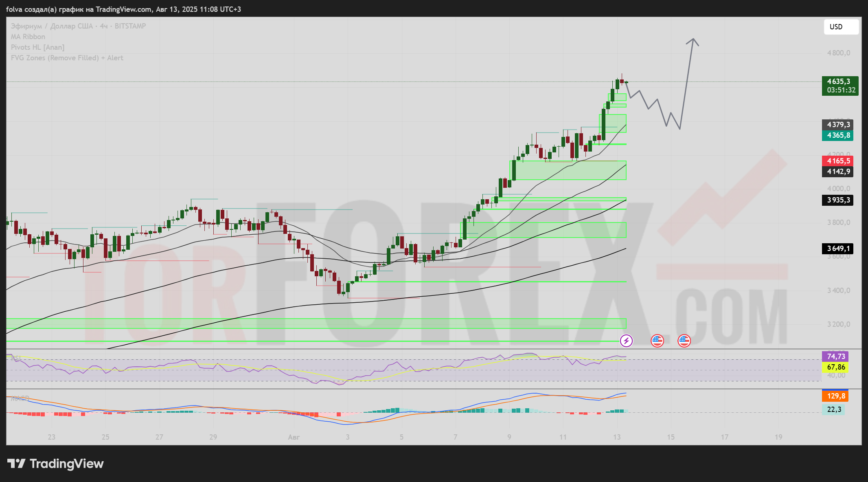Toggle the Pivots HL [Anan] indicator legend

pyautogui.click(x=37, y=47)
